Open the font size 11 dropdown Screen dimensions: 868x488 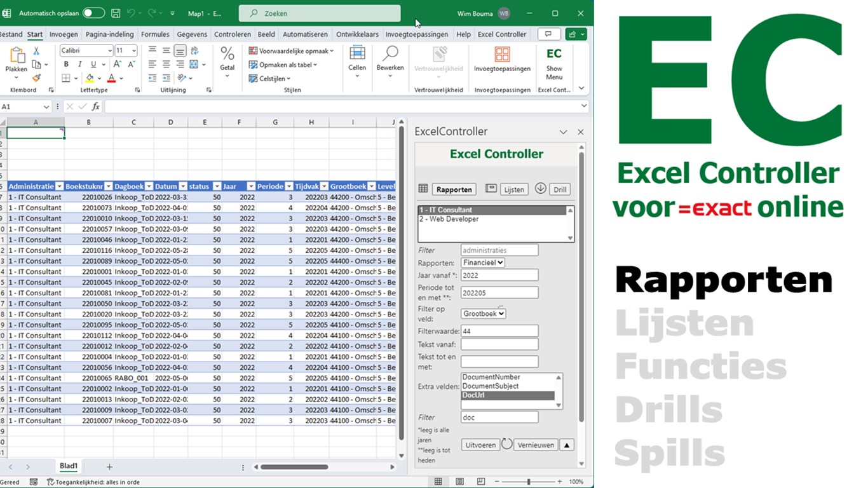134,51
